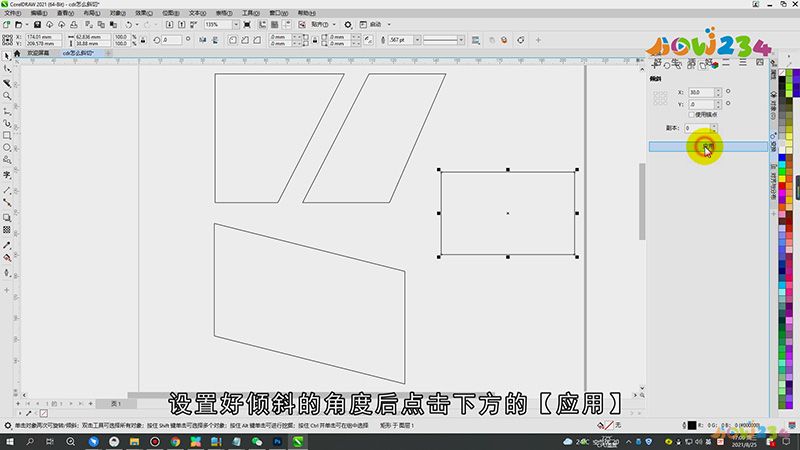The height and width of the screenshot is (450, 800).
Task: Select the Rectangle tool
Action: point(7,136)
